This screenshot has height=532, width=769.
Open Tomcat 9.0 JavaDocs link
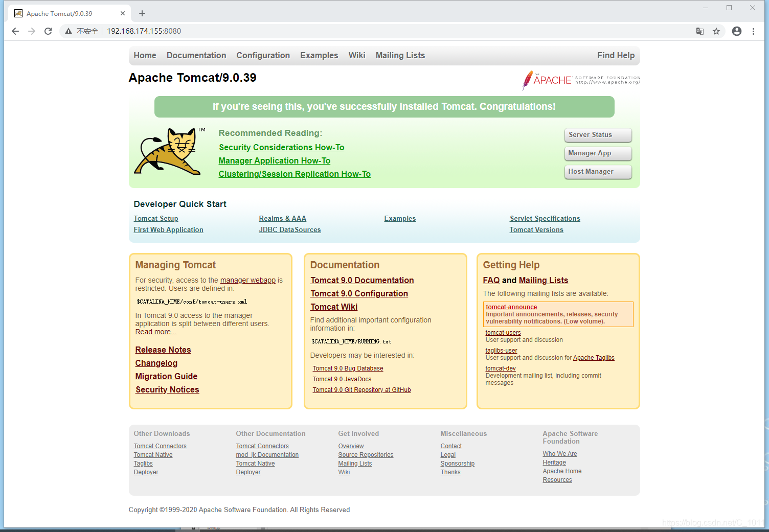click(342, 379)
